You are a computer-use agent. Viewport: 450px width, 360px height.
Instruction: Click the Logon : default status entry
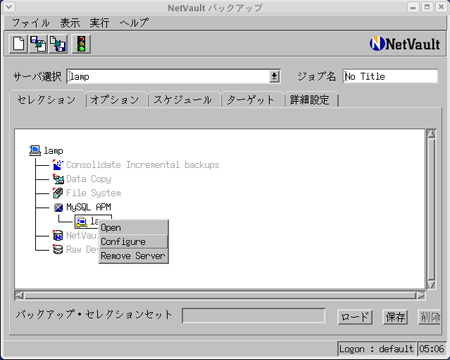[x=376, y=349]
